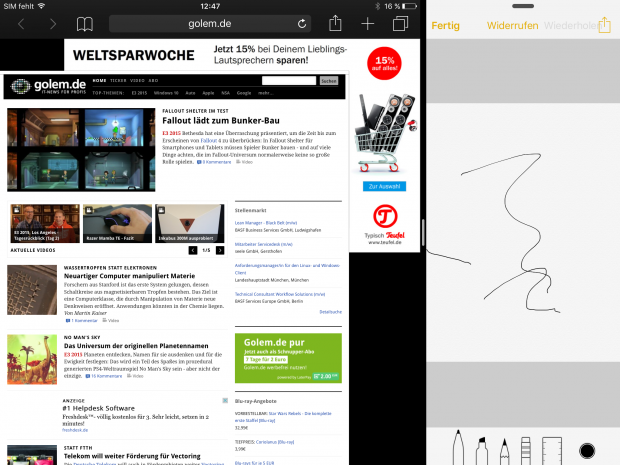Tap the battery indicator in status bar
This screenshot has width=620, height=465.
point(409,6)
